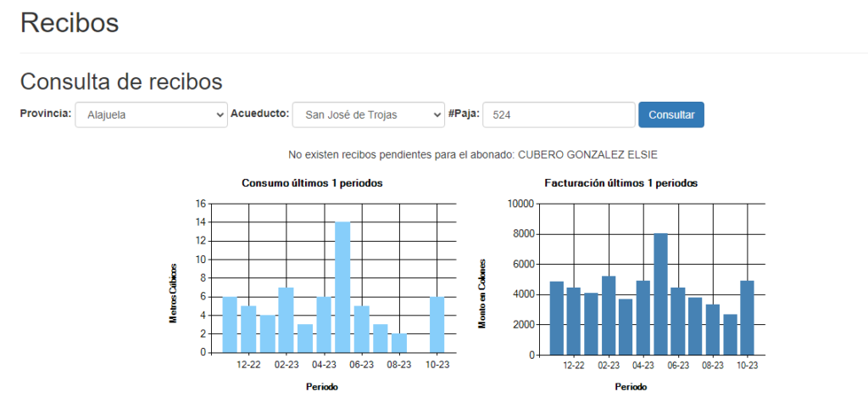Click the 06-23 bar in the consumption chart

tap(361, 328)
